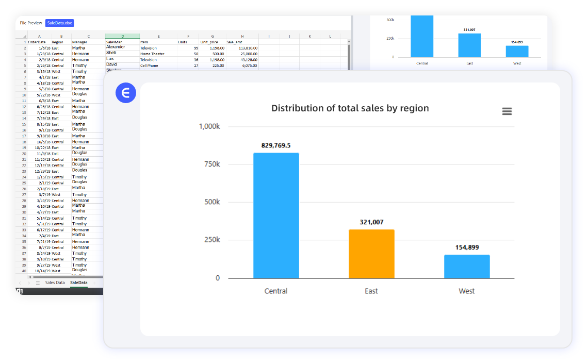Click the horizontal scrollbar left arrow
The image size is (588, 364).
tap(29, 277)
